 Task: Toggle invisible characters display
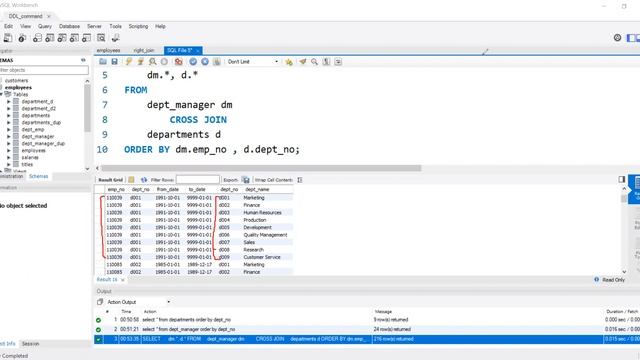pyautogui.click(x=326, y=62)
